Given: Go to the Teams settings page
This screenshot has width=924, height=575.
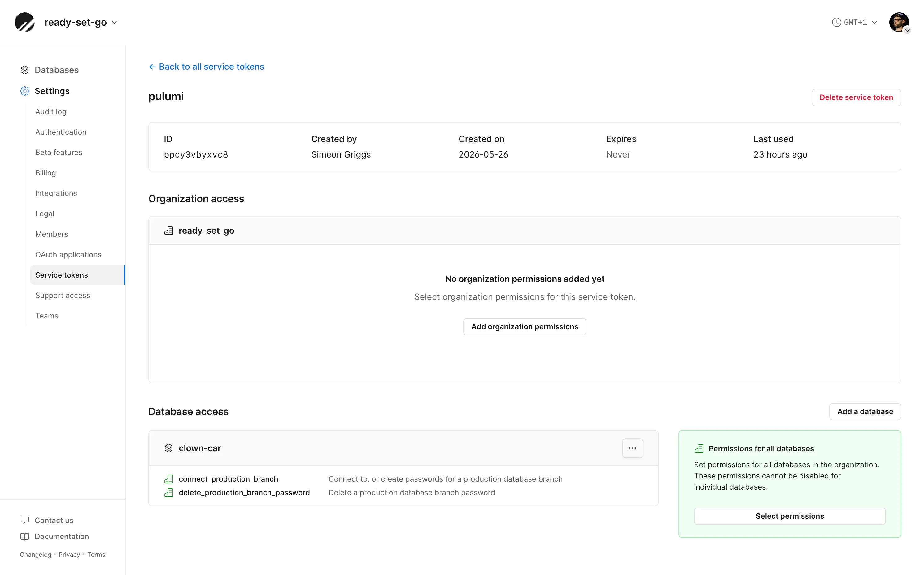Looking at the screenshot, I should pyautogui.click(x=47, y=316).
